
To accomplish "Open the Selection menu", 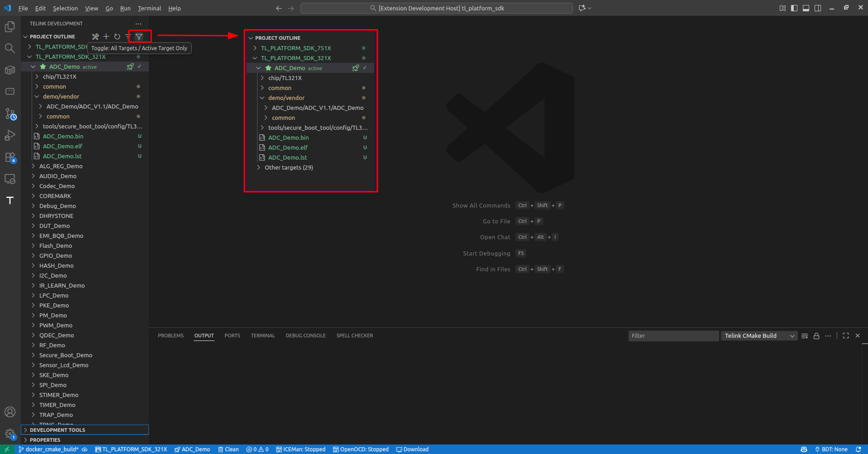I will [x=65, y=8].
